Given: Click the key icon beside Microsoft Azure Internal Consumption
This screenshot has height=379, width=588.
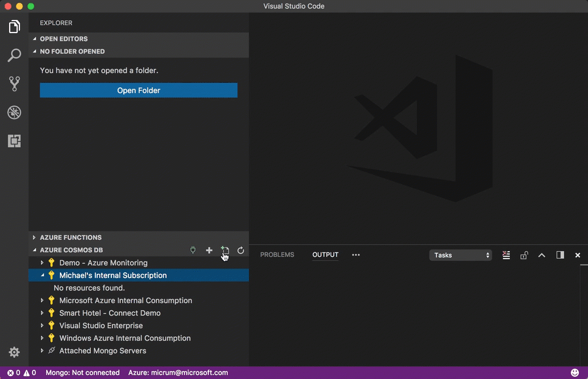Looking at the screenshot, I should 51,301.
